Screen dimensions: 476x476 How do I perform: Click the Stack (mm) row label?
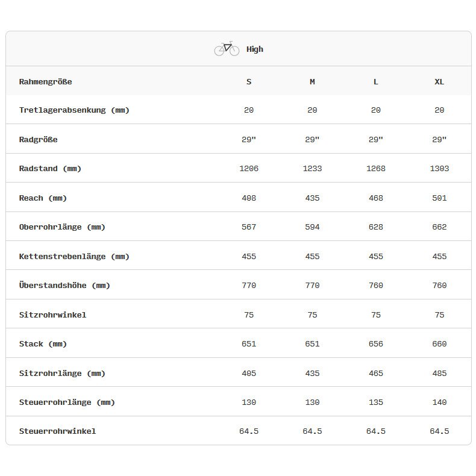tap(43, 344)
